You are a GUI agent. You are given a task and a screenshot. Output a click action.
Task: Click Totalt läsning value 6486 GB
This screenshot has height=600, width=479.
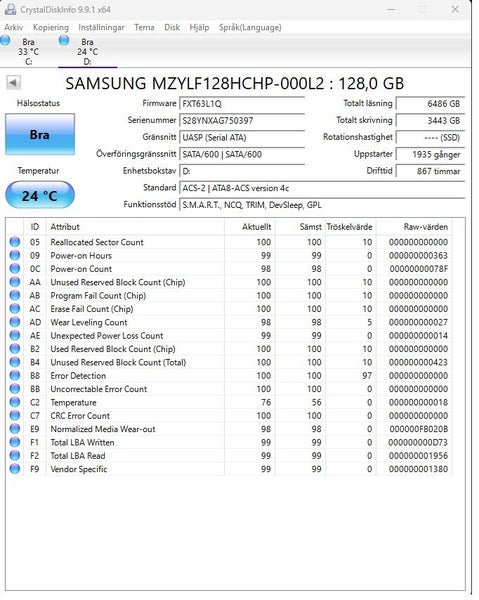click(x=430, y=104)
